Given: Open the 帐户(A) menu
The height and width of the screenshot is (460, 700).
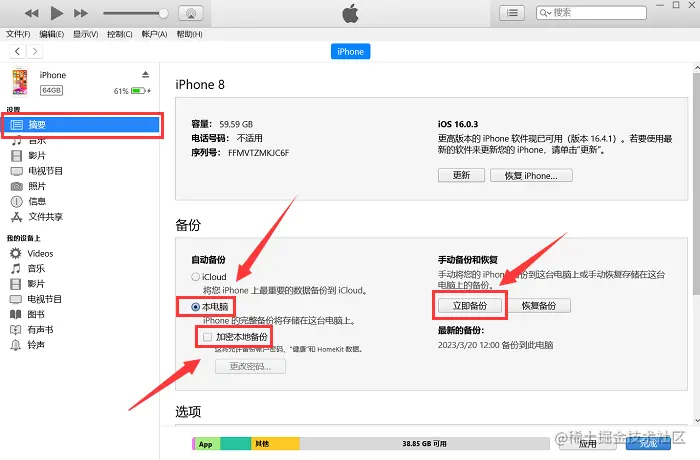Looking at the screenshot, I should pyautogui.click(x=154, y=34).
